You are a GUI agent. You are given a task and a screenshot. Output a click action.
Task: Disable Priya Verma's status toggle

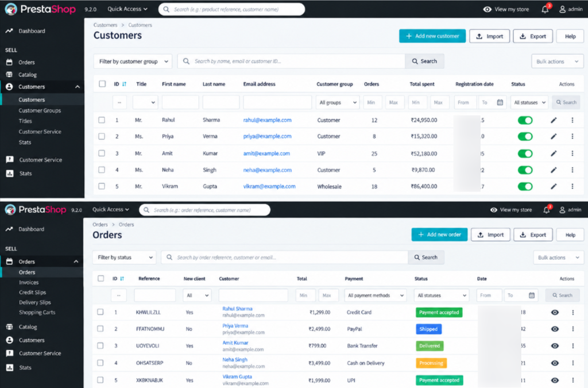(x=525, y=136)
